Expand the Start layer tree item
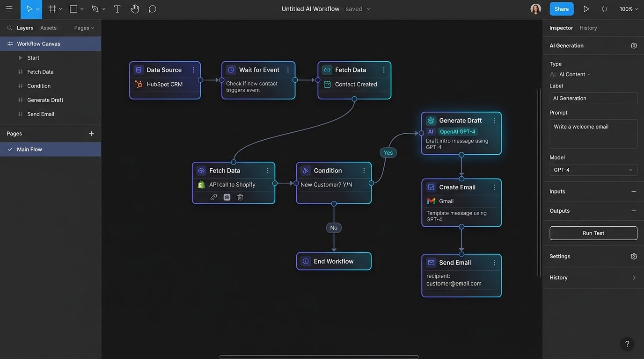This screenshot has width=644, height=359. [x=20, y=58]
